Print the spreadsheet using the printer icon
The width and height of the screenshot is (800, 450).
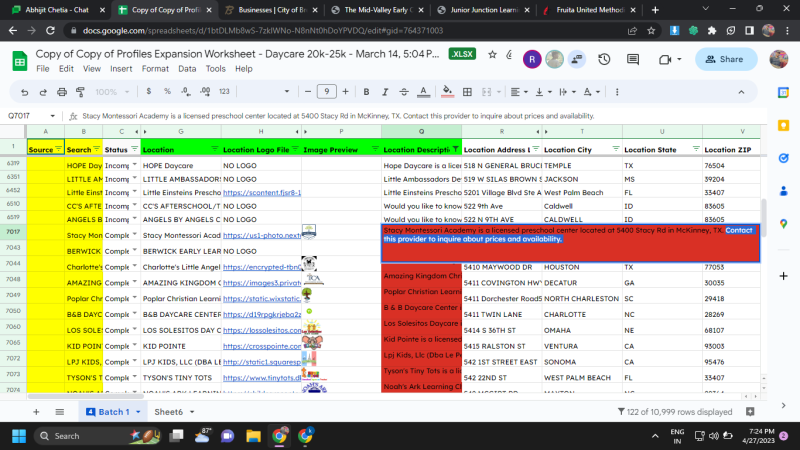pos(62,92)
